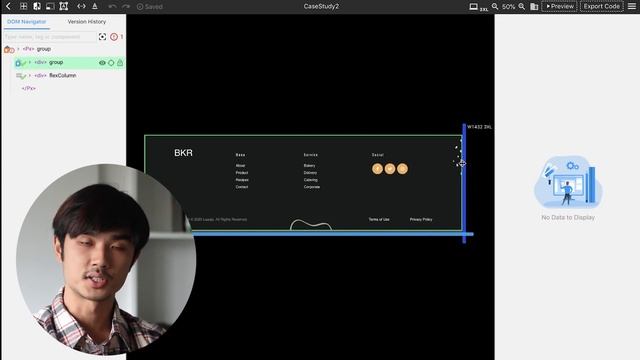640x360 pixels.
Task: Click Terms of Use in footer
Action: tap(379, 220)
